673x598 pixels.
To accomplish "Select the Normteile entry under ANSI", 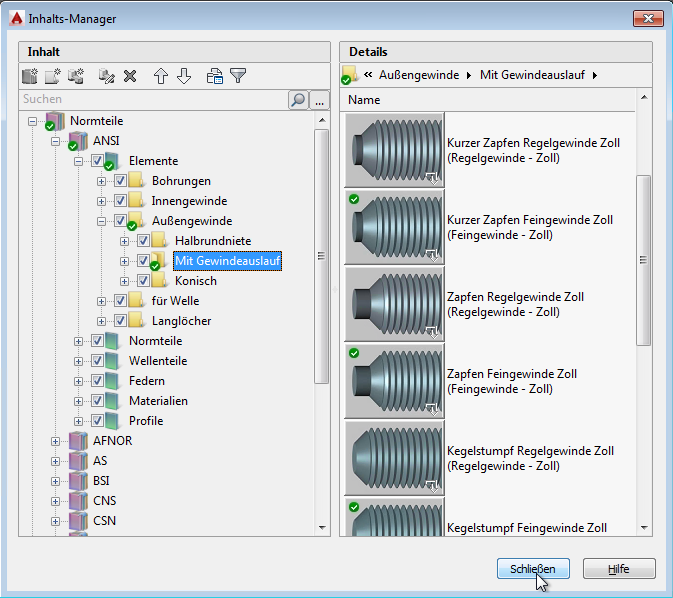I will 155,341.
